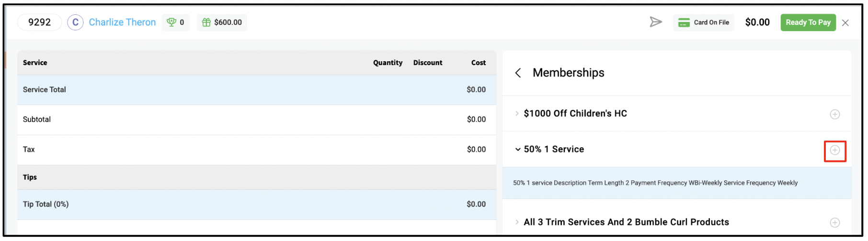Click the Memberships panel title
868x241 pixels.
tap(569, 73)
